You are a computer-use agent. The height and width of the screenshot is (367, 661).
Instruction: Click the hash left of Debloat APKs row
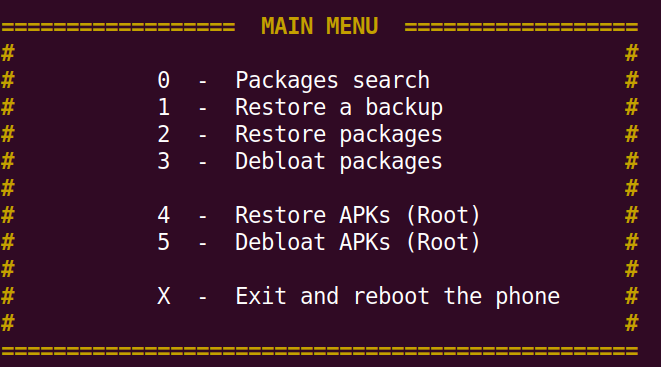[8, 242]
